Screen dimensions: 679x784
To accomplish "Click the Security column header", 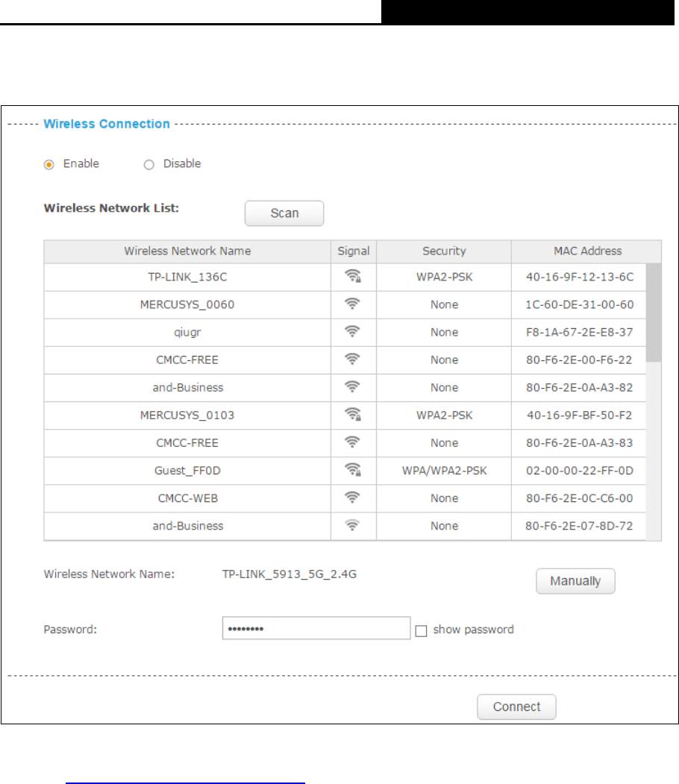I will point(444,251).
